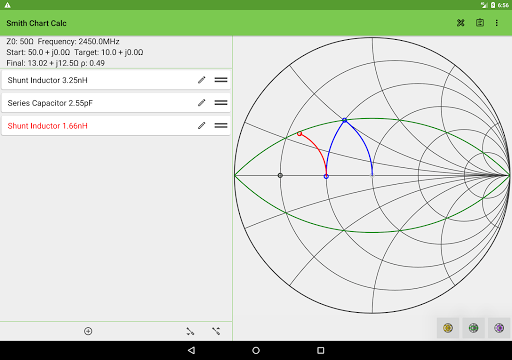
Task: Edit the Shunt Inductor 3.25nH component
Action: pyautogui.click(x=201, y=80)
